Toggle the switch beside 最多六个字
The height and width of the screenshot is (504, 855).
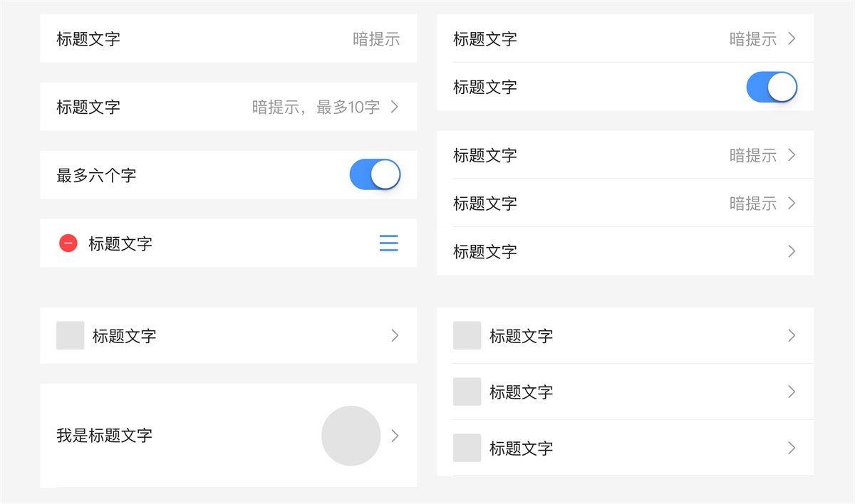[x=375, y=174]
